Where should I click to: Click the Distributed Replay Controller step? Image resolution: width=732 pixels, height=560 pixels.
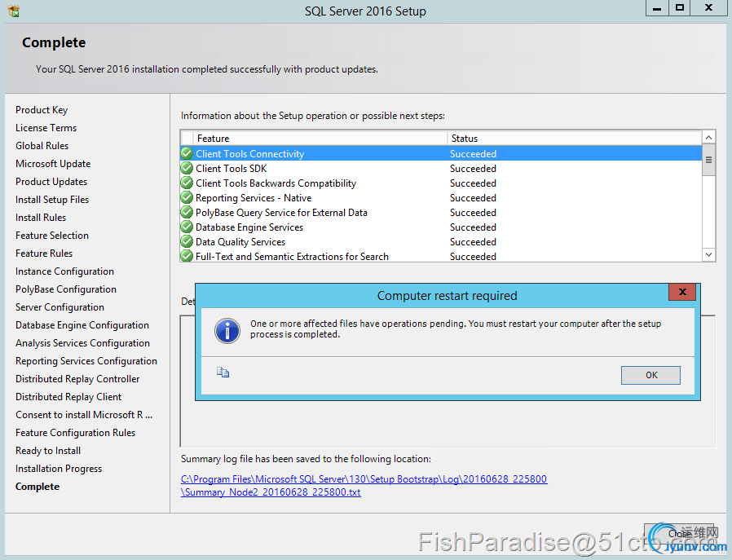coord(77,379)
